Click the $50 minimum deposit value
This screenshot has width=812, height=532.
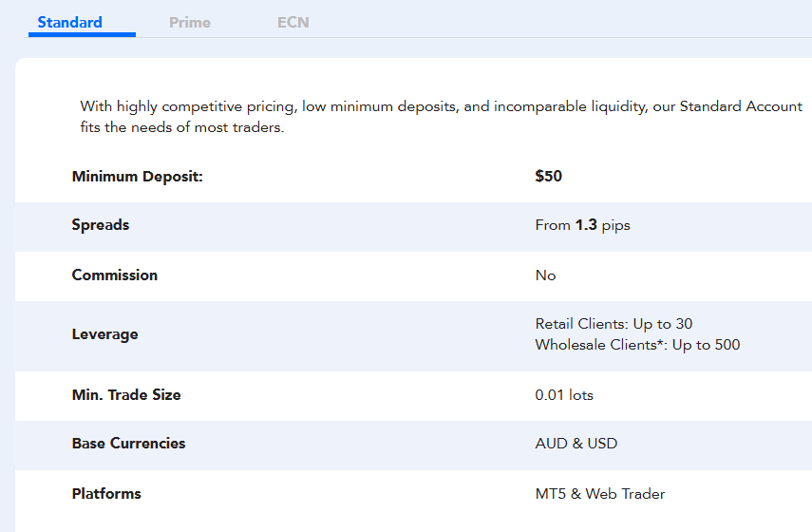549,176
